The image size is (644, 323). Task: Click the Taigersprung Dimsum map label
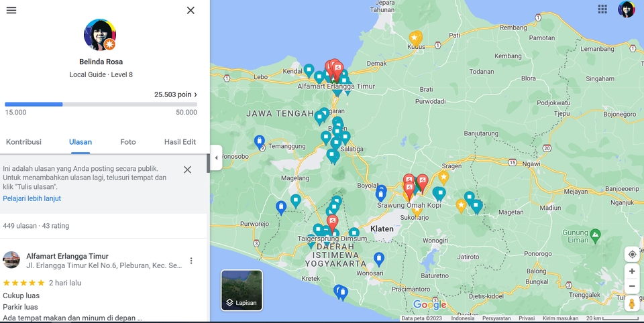pyautogui.click(x=332, y=239)
